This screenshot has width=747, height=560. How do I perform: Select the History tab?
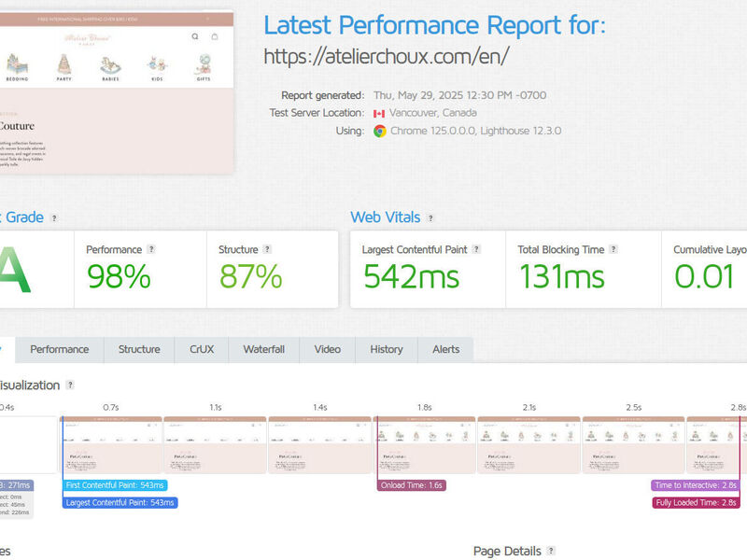(387, 349)
